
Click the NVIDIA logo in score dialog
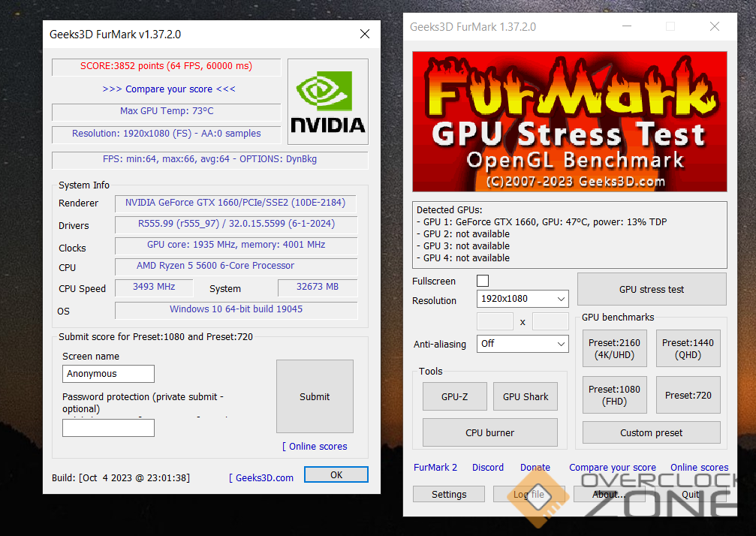[328, 101]
